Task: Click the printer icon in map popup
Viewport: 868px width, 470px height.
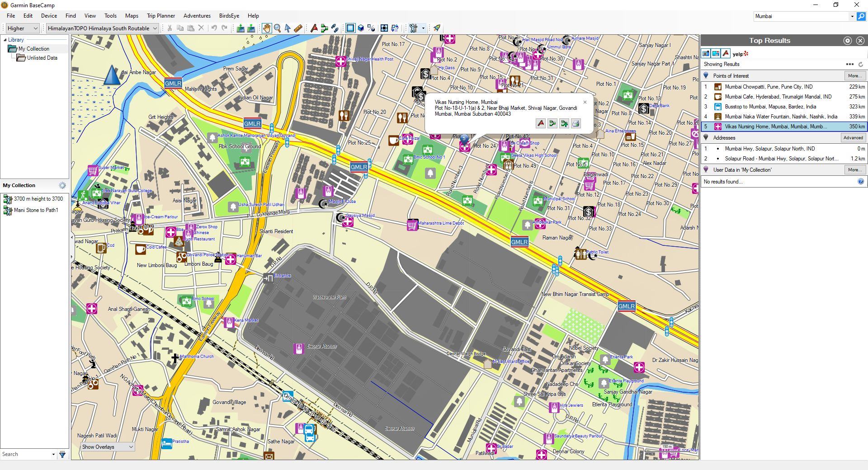Action: (x=576, y=123)
